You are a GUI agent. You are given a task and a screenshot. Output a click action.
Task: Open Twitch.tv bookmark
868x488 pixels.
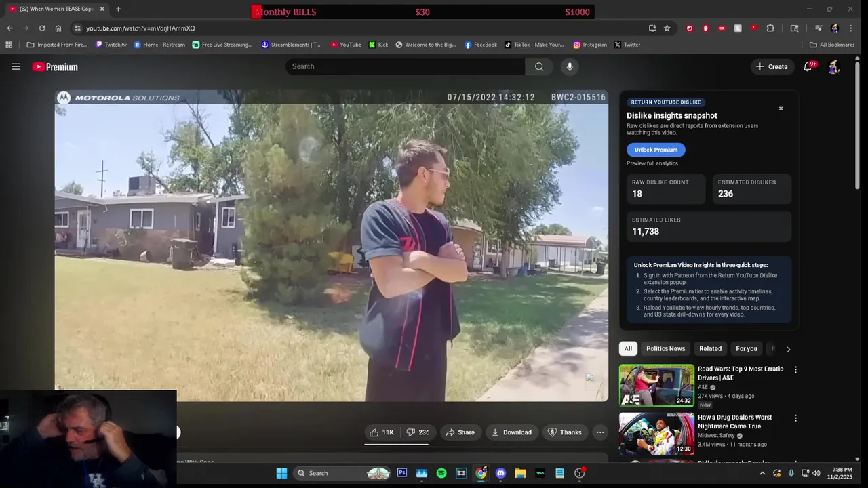111,45
